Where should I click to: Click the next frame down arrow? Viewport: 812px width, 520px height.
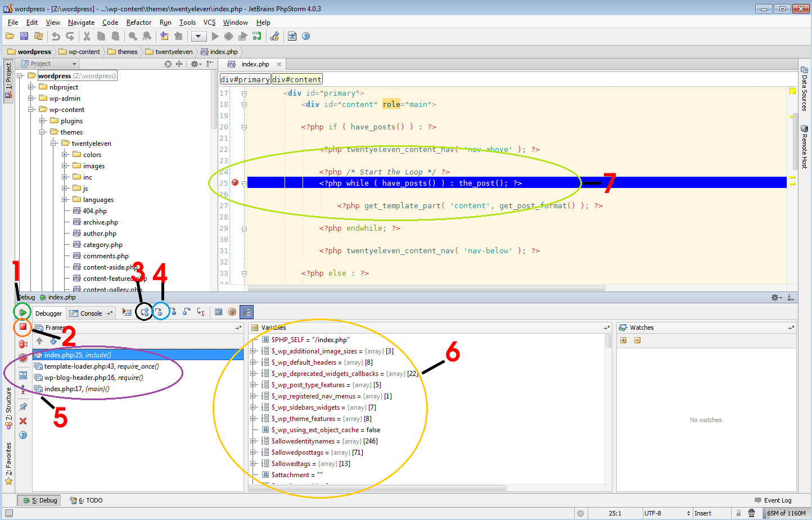[53, 340]
